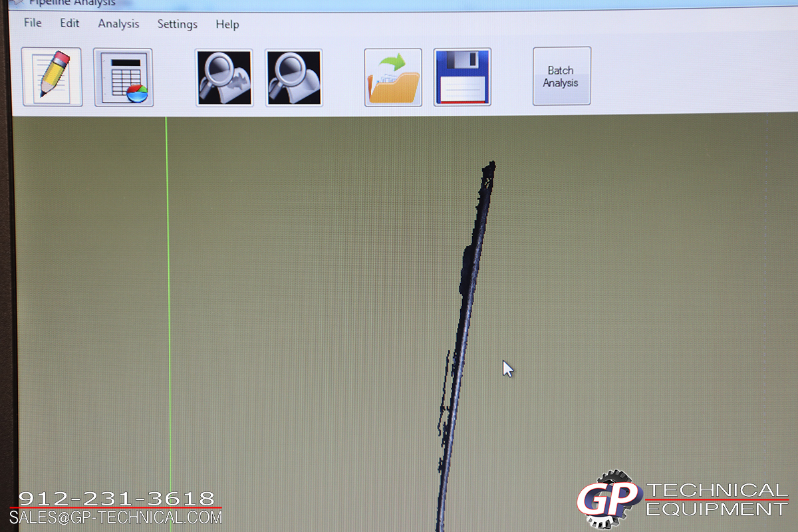Open the Edit menu
The image size is (798, 532).
70,23
